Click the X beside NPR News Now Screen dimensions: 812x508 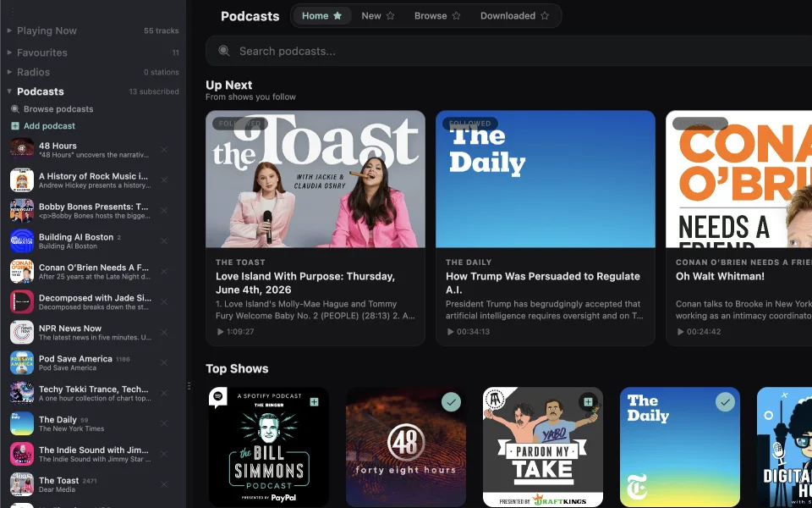164,332
